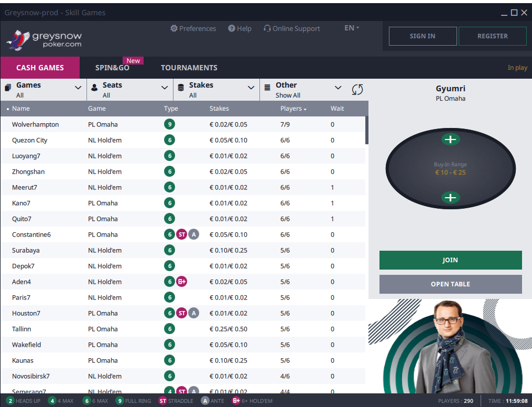Image resolution: width=532 pixels, height=407 pixels.
Task: Select the Wolverhampton table row
Action: (x=183, y=124)
